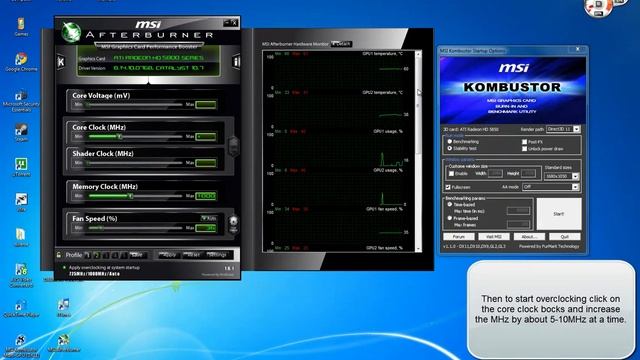Click Apply in MSI Afterburner

coord(169,255)
